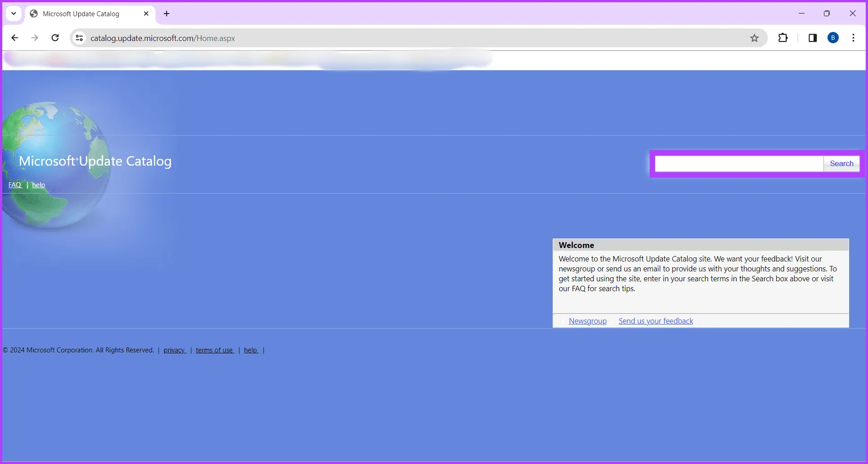Restore down the browser window
868x464 pixels.
[x=827, y=14]
